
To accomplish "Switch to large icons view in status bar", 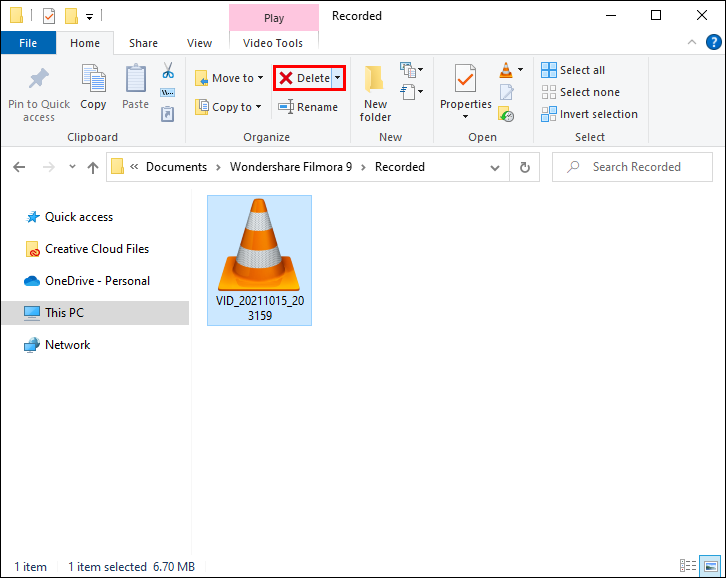I will point(710,566).
